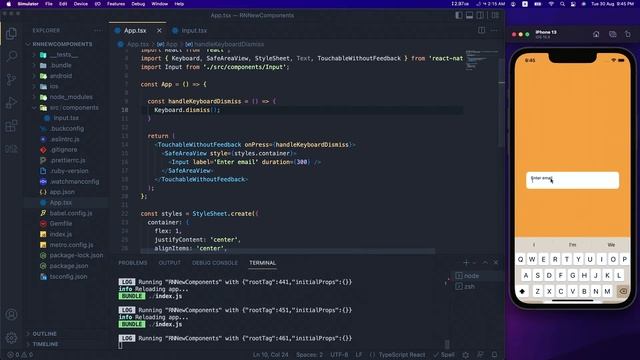The height and width of the screenshot is (360, 640).
Task: Open the Extensions view
Action: [x=11, y=126]
